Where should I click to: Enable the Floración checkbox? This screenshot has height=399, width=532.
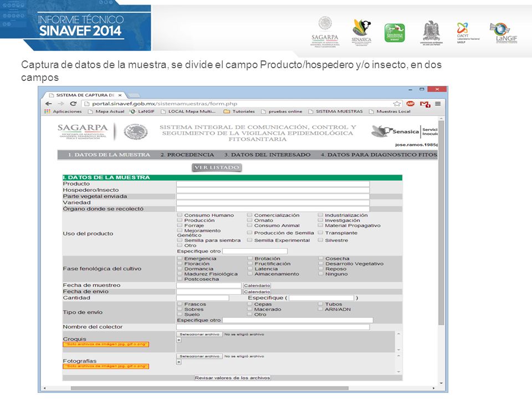point(180,264)
